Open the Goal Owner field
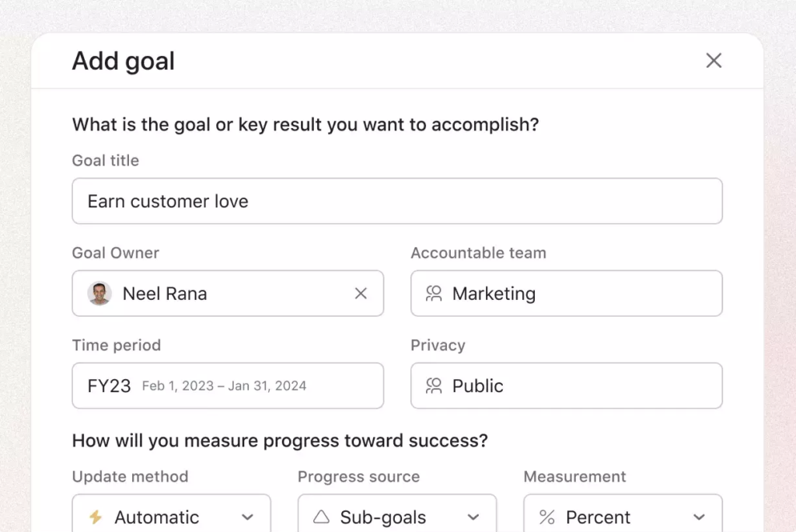Image resolution: width=796 pixels, height=532 pixels. [228, 293]
